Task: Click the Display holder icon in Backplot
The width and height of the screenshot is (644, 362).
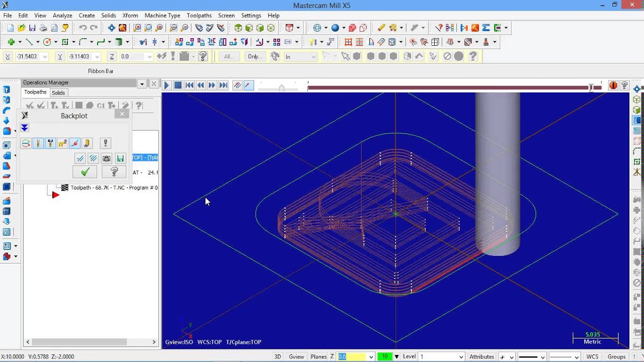Action: (50, 143)
